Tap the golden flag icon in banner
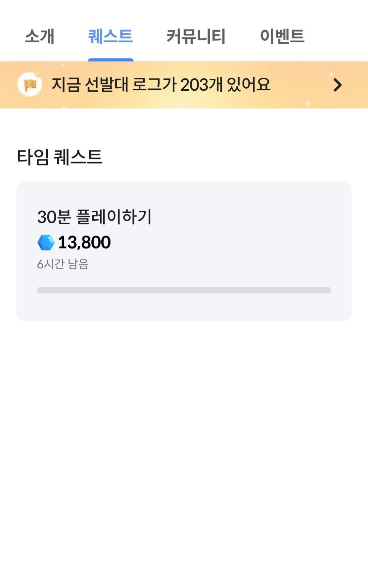The image size is (368, 588). tap(30, 85)
